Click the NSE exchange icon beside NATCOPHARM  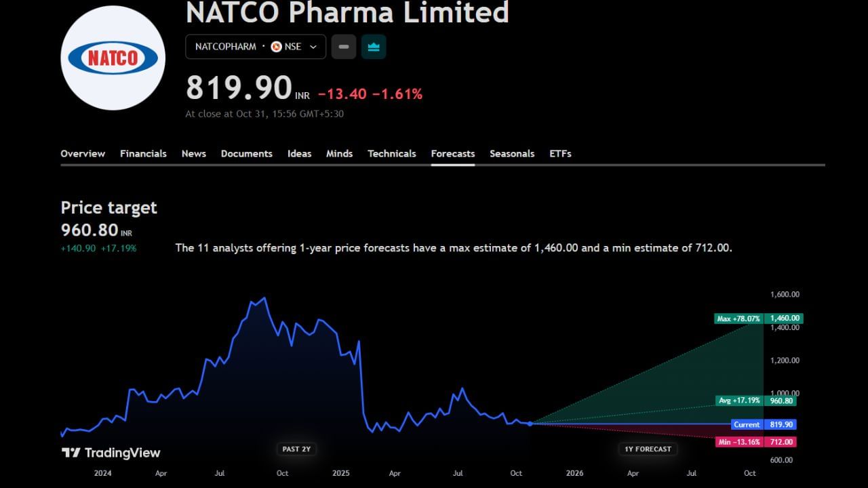point(277,46)
